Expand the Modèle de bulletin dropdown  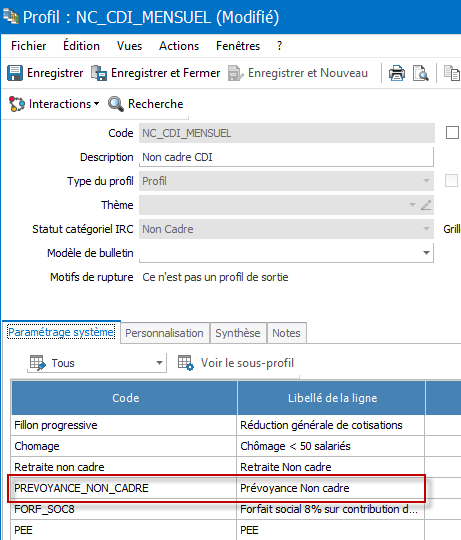click(426, 253)
